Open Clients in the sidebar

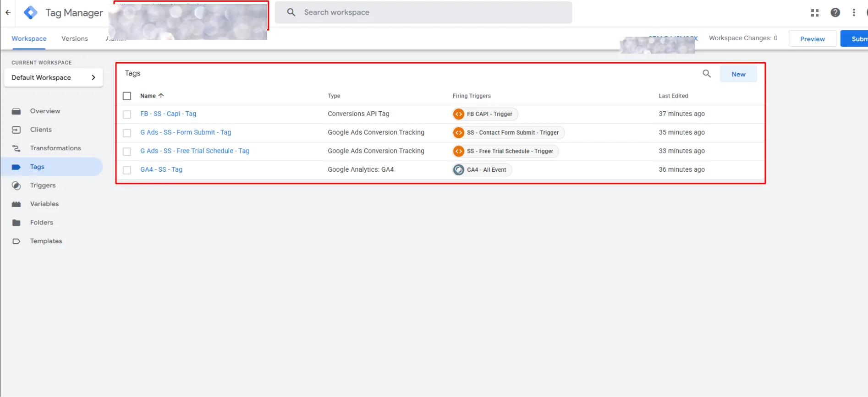coord(41,130)
